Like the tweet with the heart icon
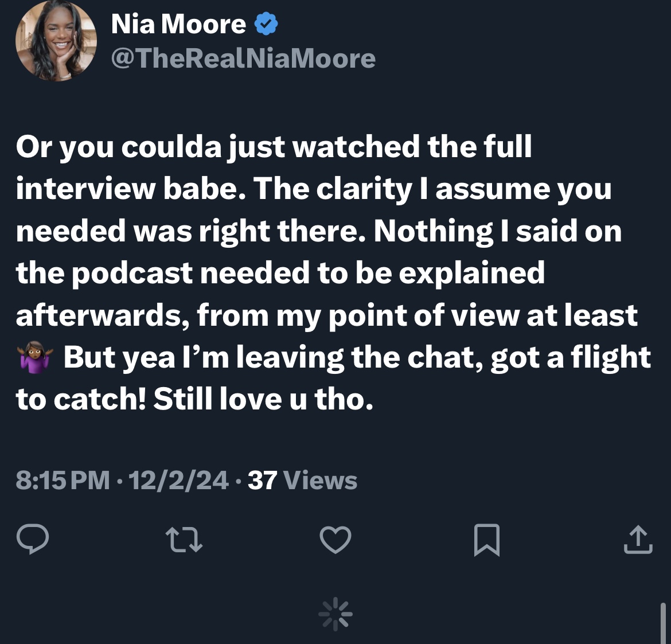The width and height of the screenshot is (671, 644). (x=335, y=539)
